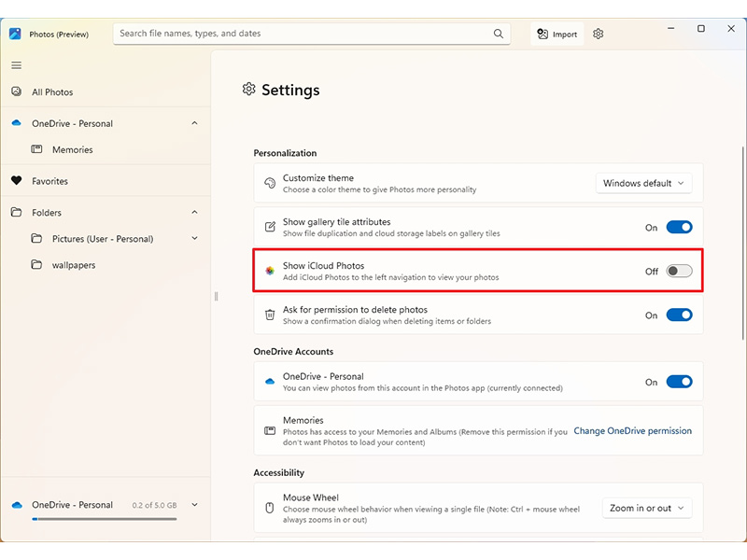Collapse the Folders sidebar section
The width and height of the screenshot is (747, 560).
(x=194, y=212)
